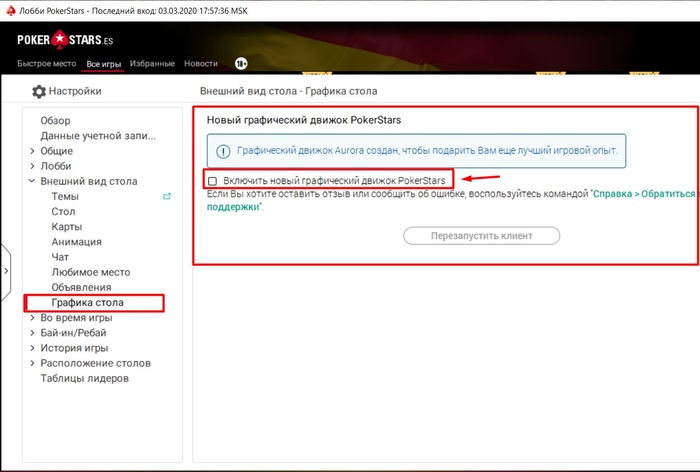This screenshot has height=472, width=700.
Task: Select Объявления settings item
Action: point(82,288)
